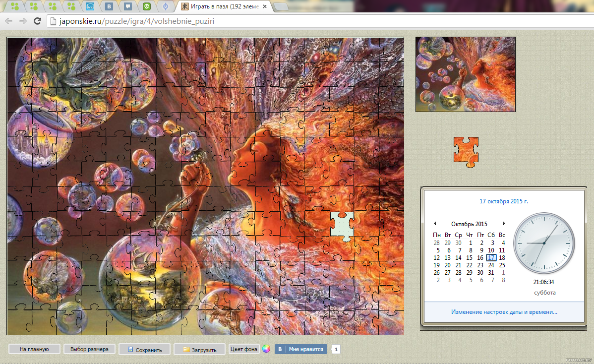Click the VK like counter showing 1
Viewport: 594px width, 364px height.
point(336,349)
